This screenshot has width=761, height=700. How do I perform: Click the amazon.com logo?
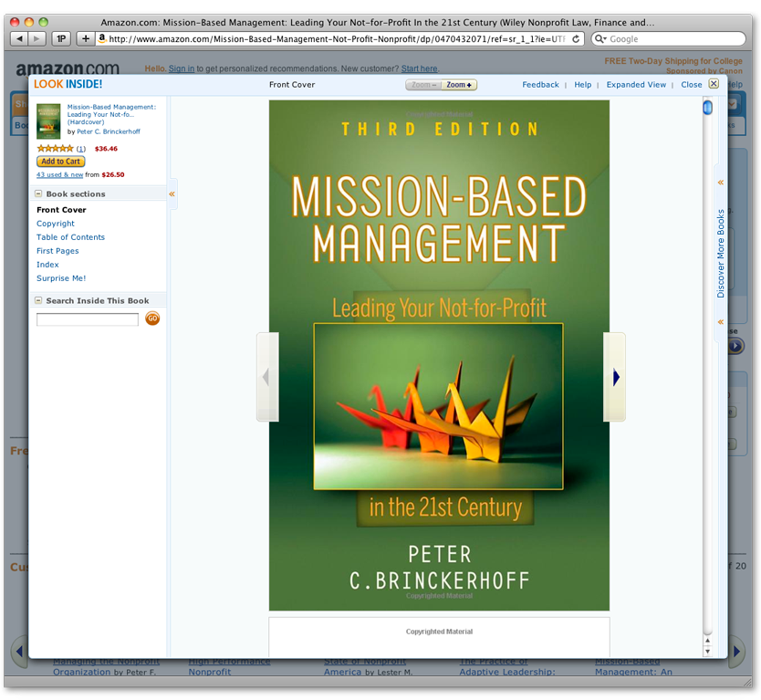68,69
